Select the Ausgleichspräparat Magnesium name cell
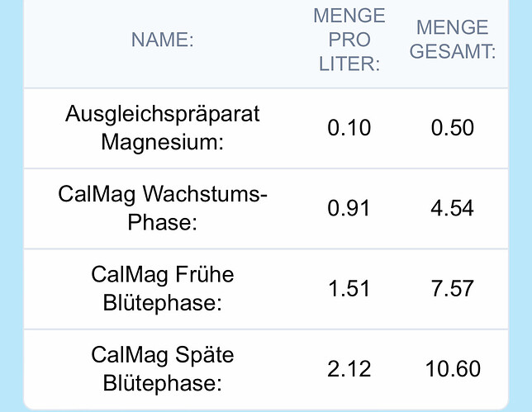The image size is (532, 412). [162, 128]
